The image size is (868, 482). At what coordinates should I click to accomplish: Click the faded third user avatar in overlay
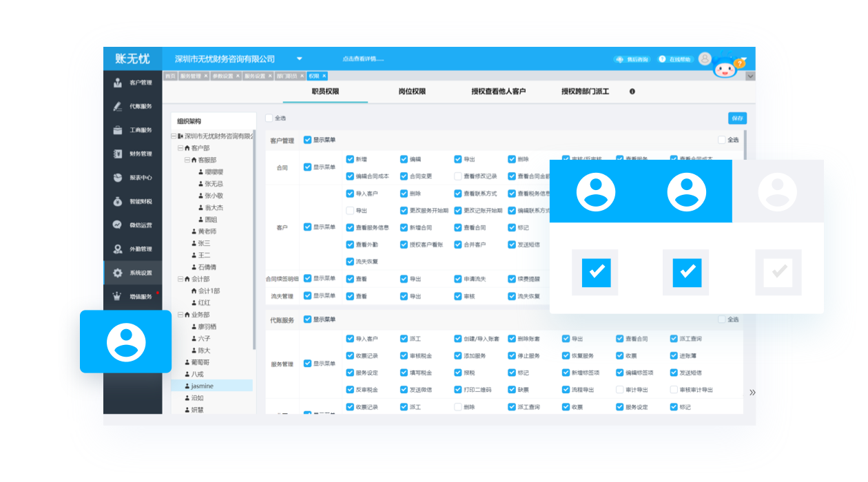(778, 191)
